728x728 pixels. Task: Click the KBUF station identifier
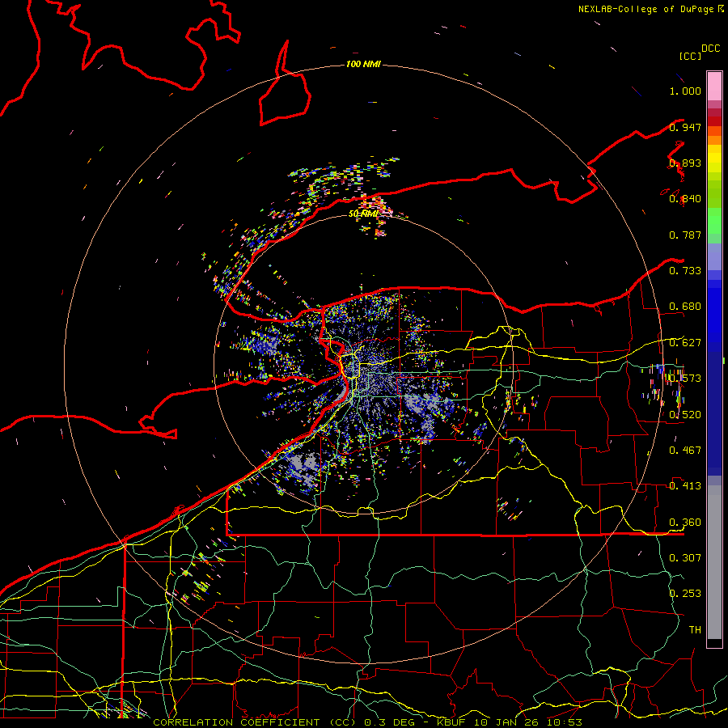click(x=451, y=722)
